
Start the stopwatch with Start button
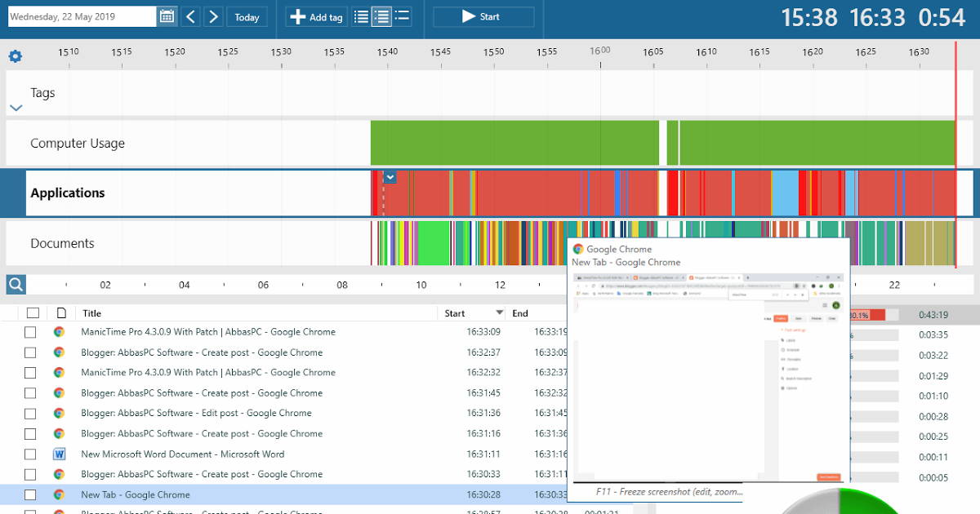(x=483, y=16)
